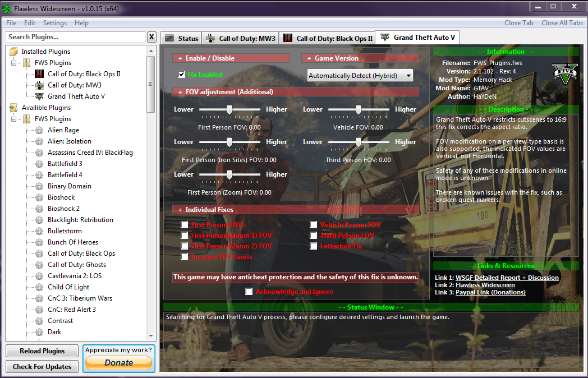Click the gear icon beside Bulletstorm

[39, 231]
